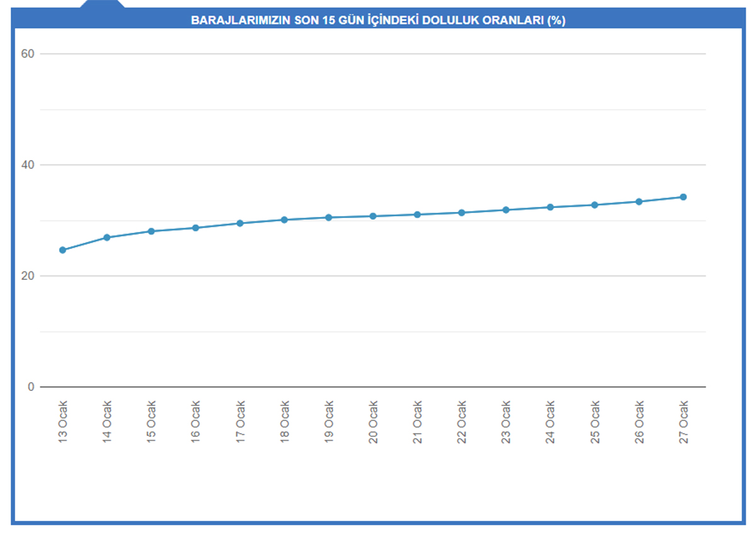Click the 15 Ocak point on the chart line

pos(151,231)
